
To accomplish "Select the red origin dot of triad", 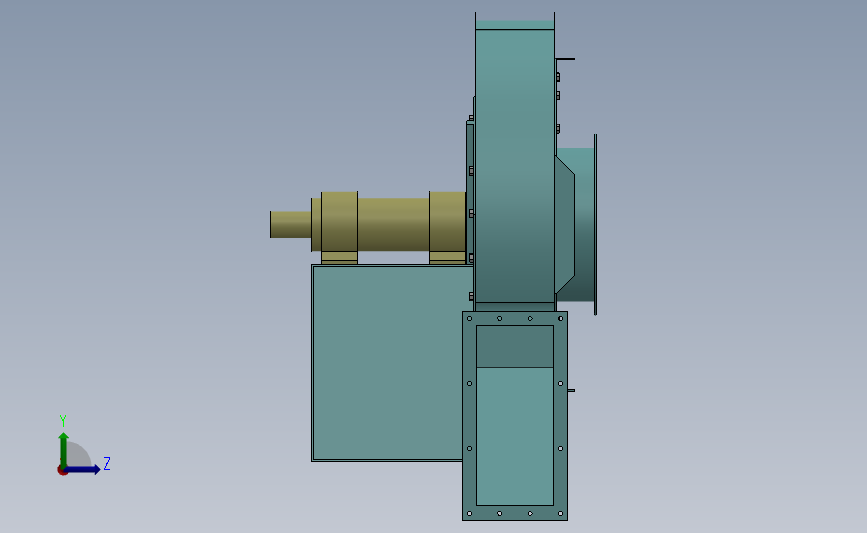I will [x=62, y=471].
